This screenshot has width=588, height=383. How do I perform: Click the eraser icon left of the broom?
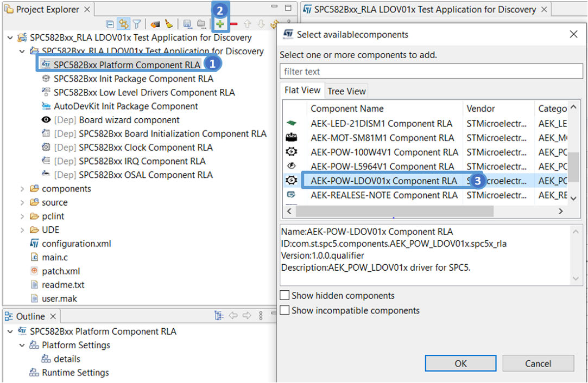click(x=155, y=24)
